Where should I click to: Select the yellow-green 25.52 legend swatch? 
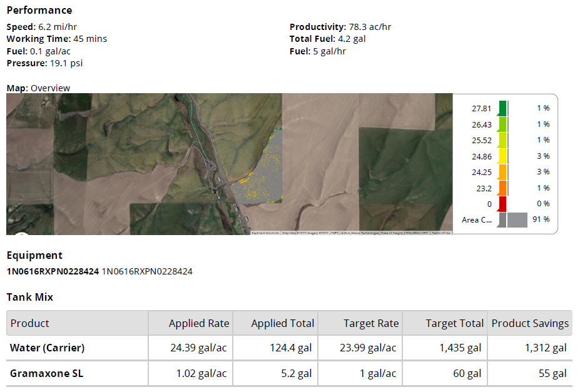tap(502, 140)
